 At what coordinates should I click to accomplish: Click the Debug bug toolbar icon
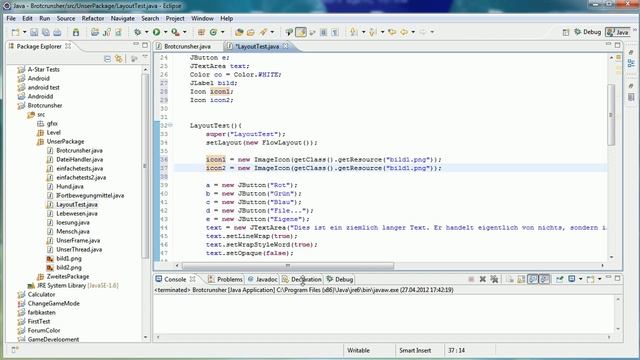138,32
